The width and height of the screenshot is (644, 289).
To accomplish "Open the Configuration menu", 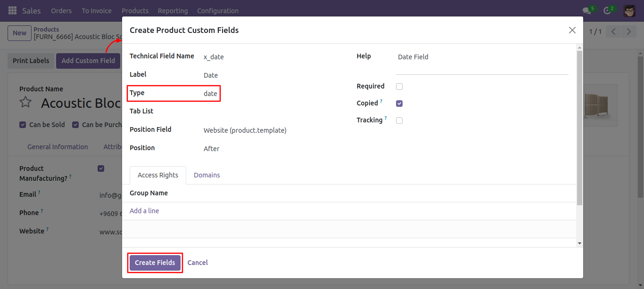I will [218, 10].
